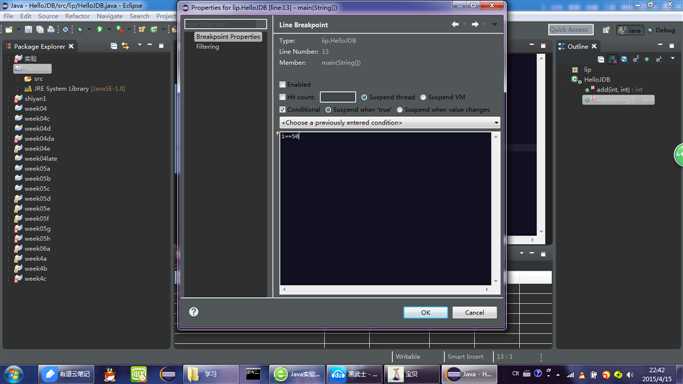This screenshot has width=683, height=384.
Task: Switch to the Java perspective
Action: click(x=630, y=30)
